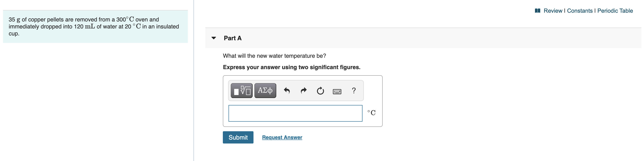
Task: Click the Review book icon
Action: point(537,11)
